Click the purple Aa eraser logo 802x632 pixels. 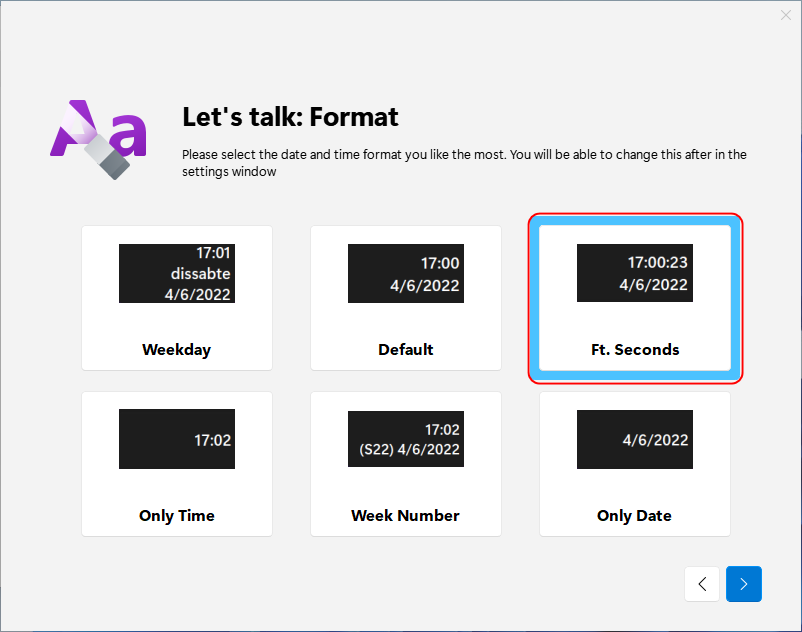98,139
